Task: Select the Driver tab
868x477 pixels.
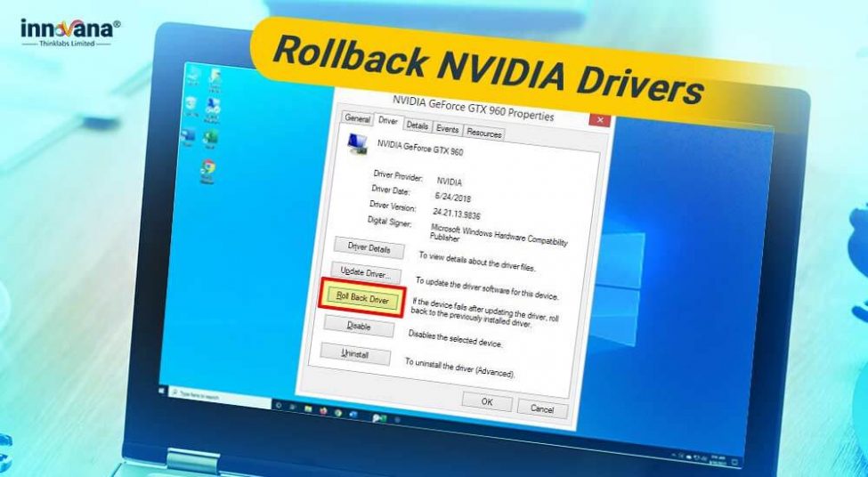Action: 388,120
